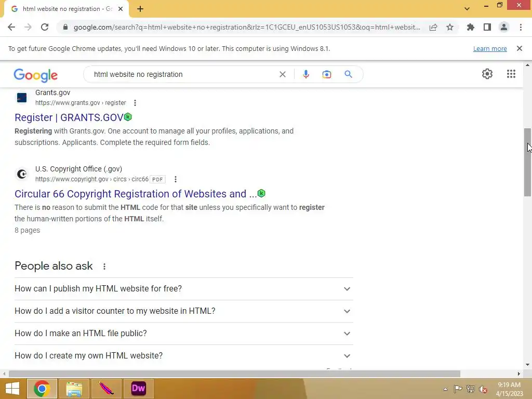Bookmark this page with the star icon
Screen dimensions: 532x399
(450, 27)
